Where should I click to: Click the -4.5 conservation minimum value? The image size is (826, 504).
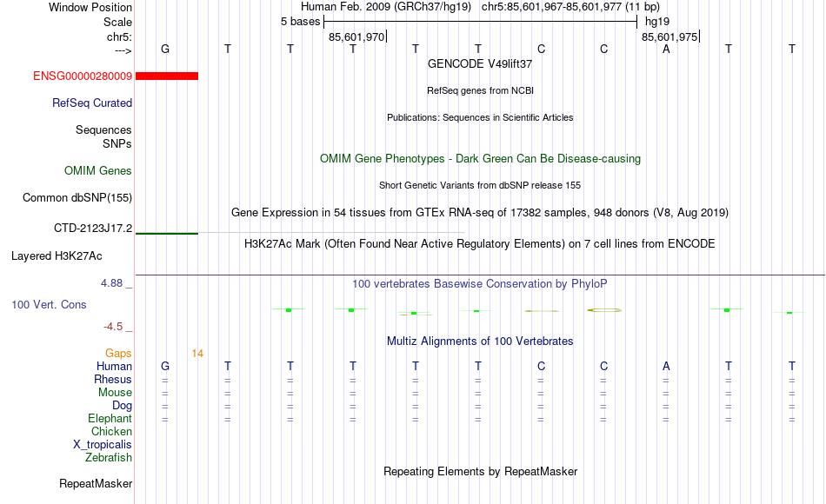coord(113,327)
